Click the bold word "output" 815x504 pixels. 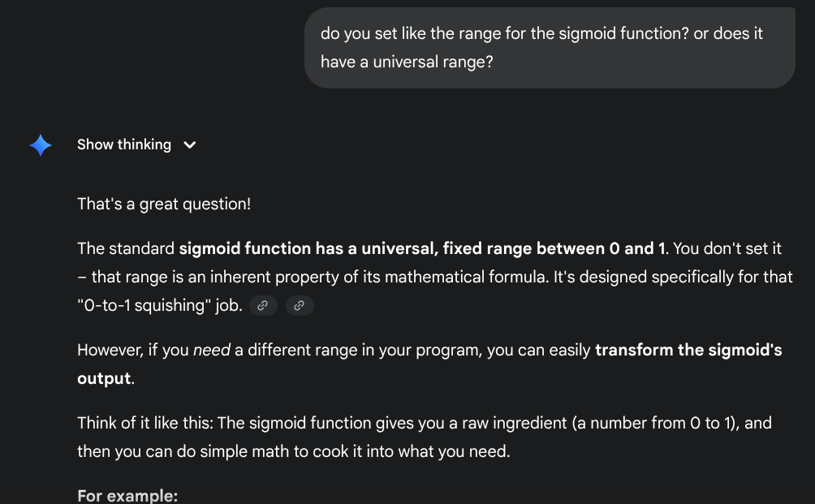point(104,379)
